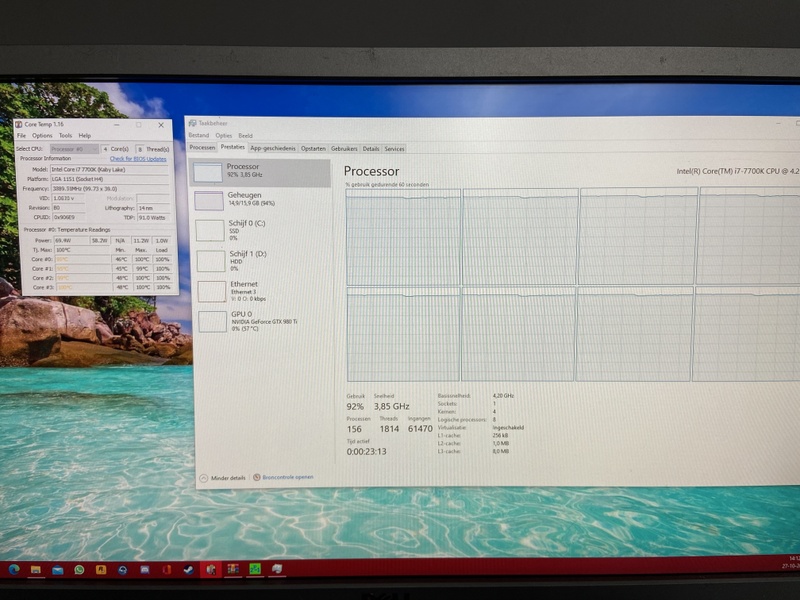The width and height of the screenshot is (800, 600).
Task: Click the TDP value 91.0 Watts
Action: (x=153, y=218)
